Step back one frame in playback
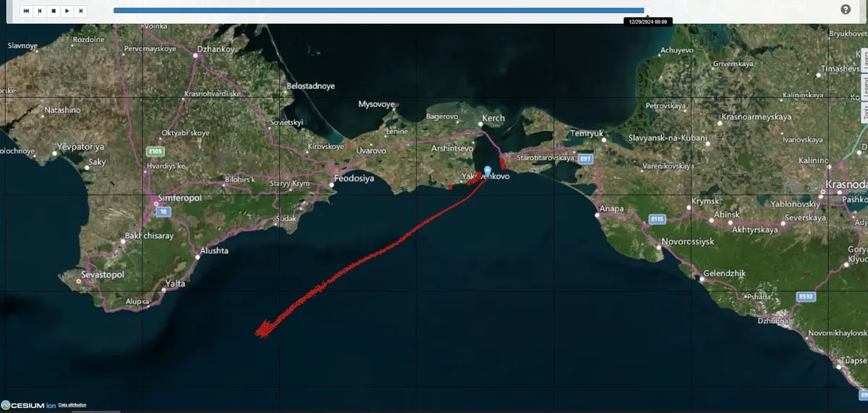868x413 pixels. (x=40, y=11)
